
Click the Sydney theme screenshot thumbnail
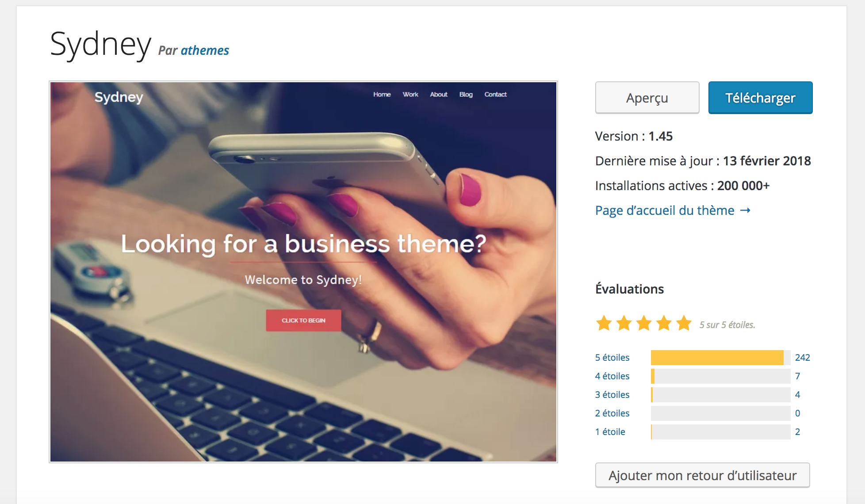point(303,272)
